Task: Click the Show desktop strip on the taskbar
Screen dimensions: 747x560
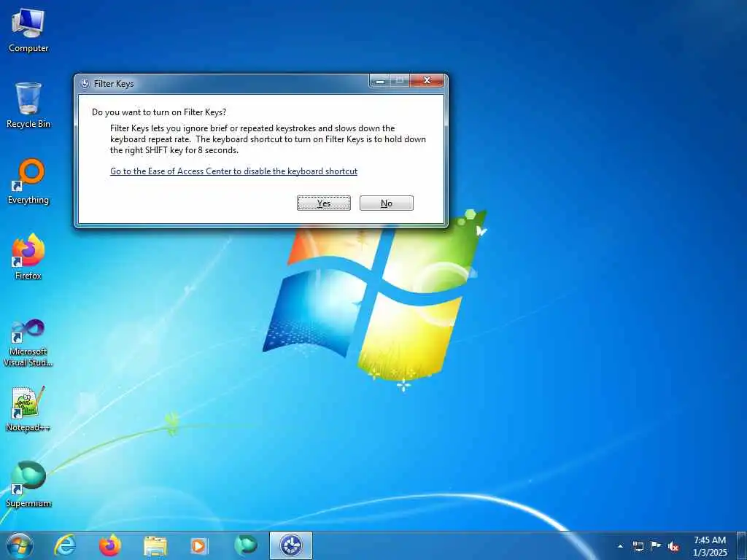Action: pyautogui.click(x=741, y=545)
